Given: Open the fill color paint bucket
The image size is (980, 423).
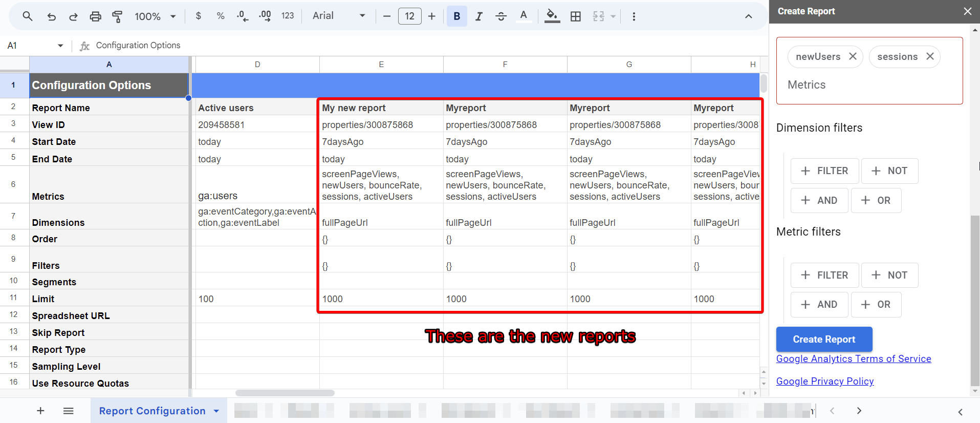Looking at the screenshot, I should coord(552,16).
